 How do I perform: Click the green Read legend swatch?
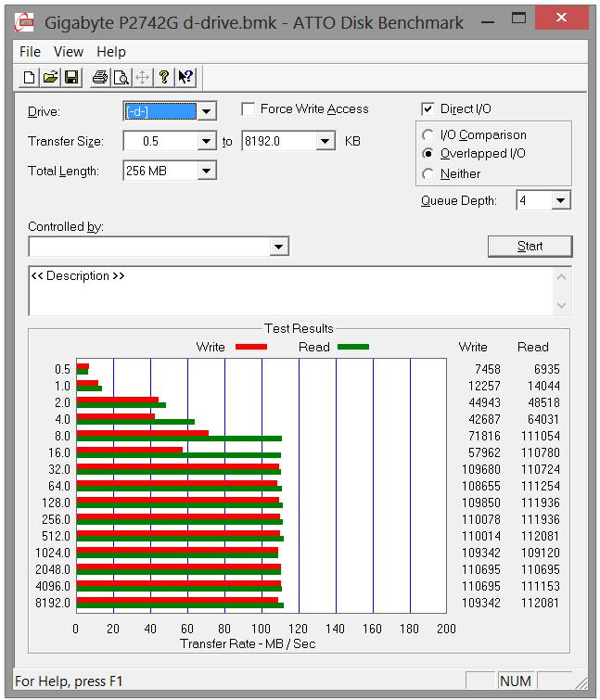click(353, 347)
